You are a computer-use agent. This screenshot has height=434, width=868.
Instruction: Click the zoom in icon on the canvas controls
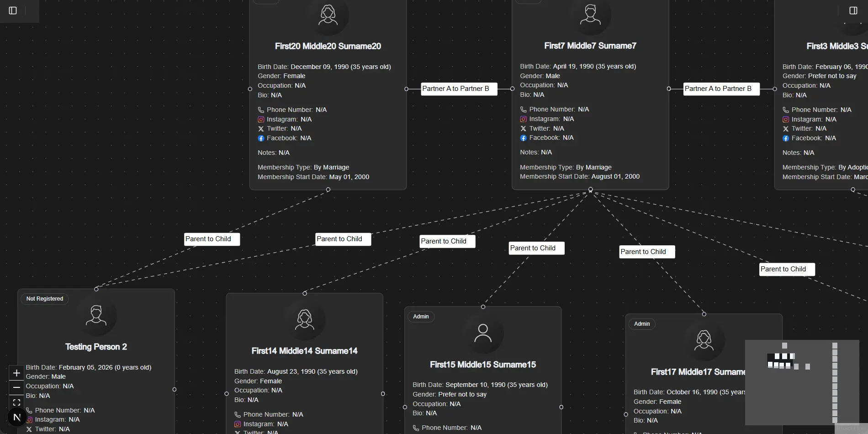[x=16, y=373]
